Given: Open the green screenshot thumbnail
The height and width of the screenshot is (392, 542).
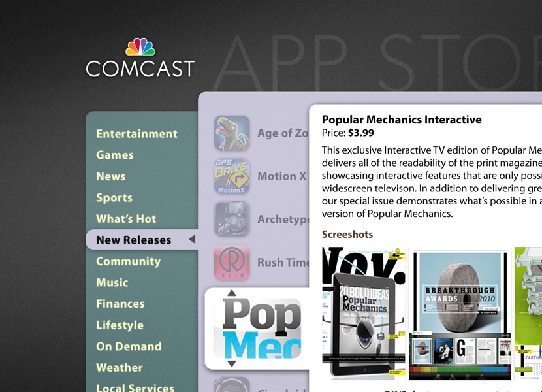Looking at the screenshot, I should 528,313.
